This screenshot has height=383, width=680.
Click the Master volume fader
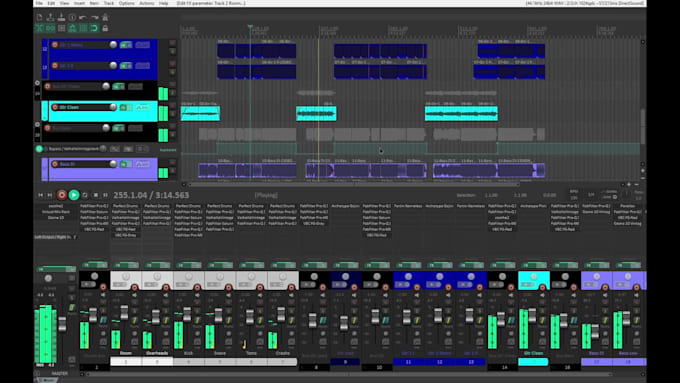pos(62,324)
